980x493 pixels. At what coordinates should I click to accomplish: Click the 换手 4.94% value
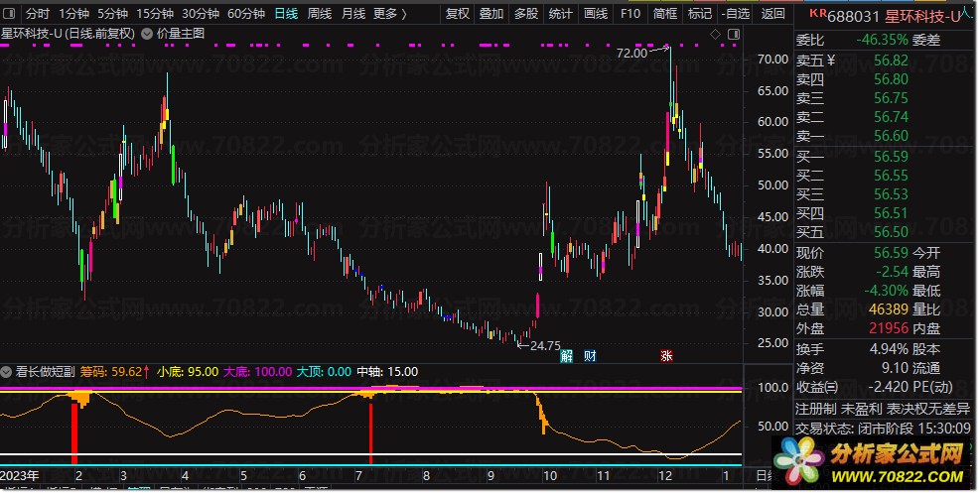pos(890,349)
